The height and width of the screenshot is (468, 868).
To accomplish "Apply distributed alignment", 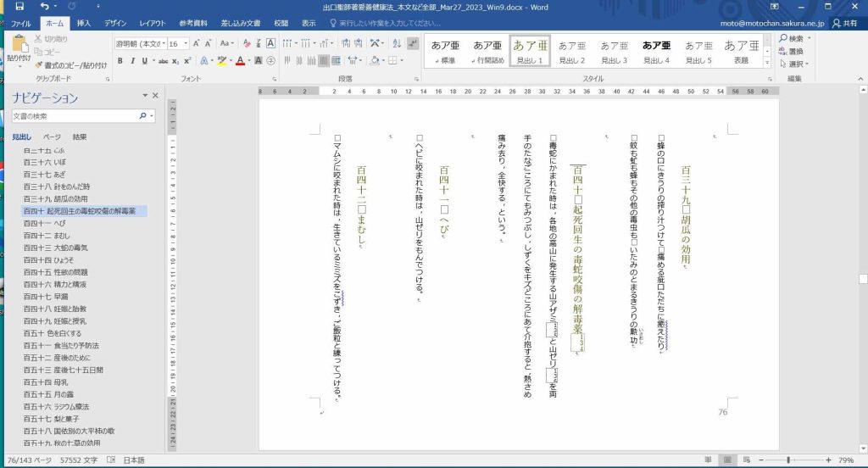I will (336, 60).
